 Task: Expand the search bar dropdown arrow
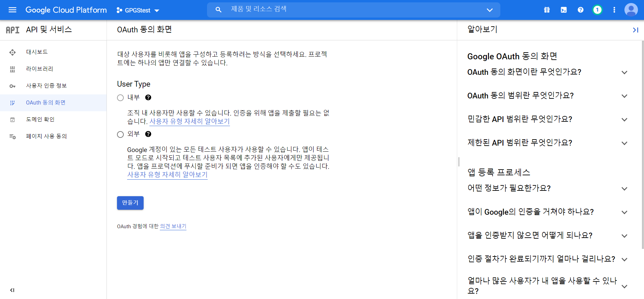[x=490, y=10]
